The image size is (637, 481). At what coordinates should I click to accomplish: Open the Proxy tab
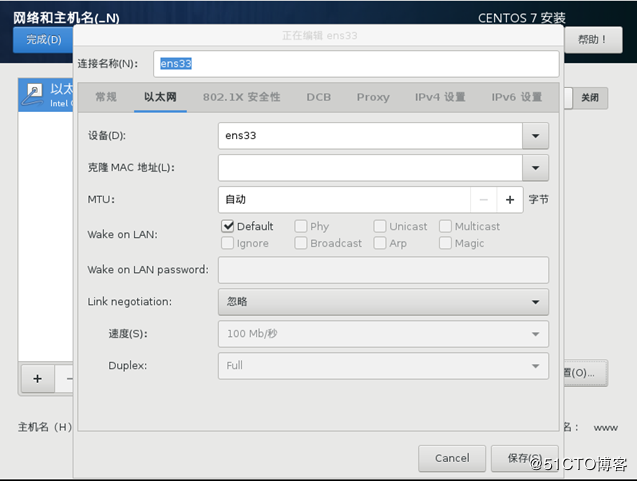pos(373,97)
